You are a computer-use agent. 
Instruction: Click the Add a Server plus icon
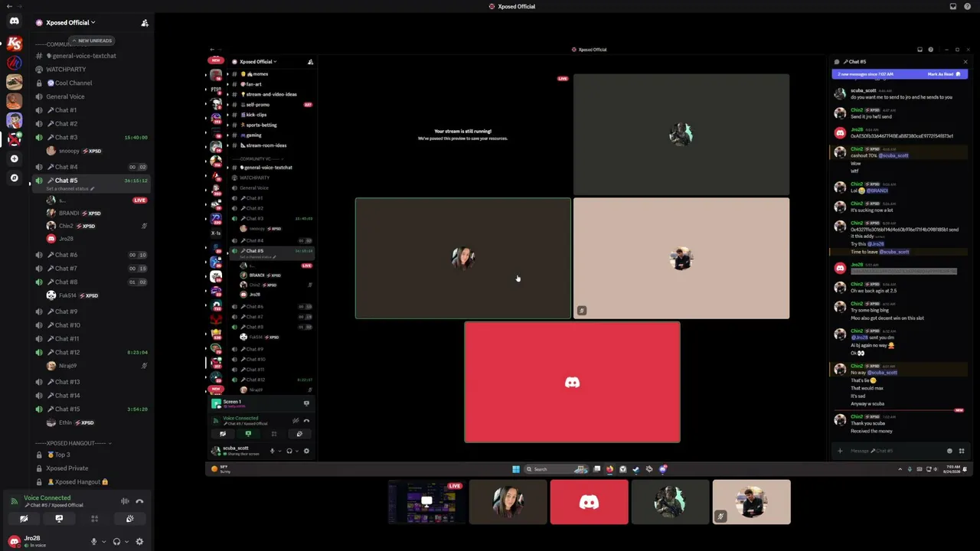(14, 158)
